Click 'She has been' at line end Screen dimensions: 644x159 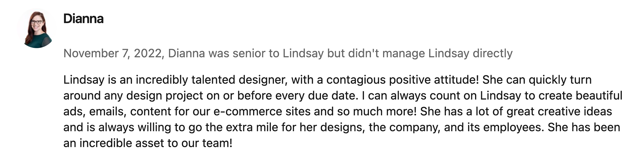tap(584, 127)
